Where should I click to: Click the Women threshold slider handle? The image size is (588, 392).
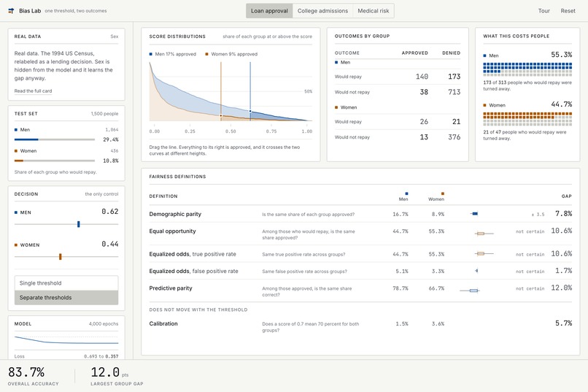[60, 256]
